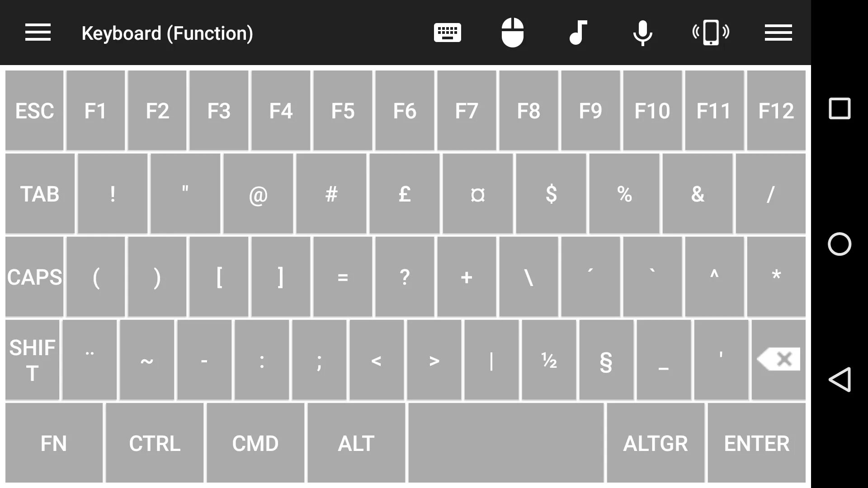Open the hamburger menu top-right
868x488 pixels.
[x=778, y=33]
